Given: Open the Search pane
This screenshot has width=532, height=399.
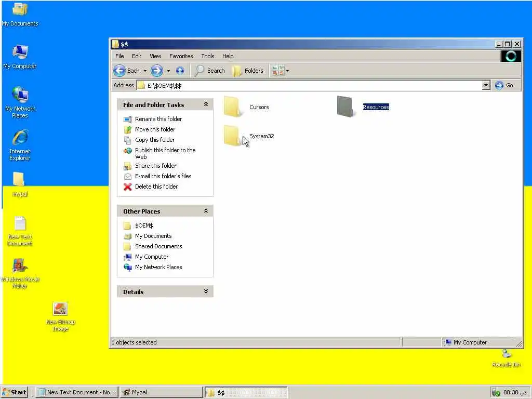Looking at the screenshot, I should (210, 71).
